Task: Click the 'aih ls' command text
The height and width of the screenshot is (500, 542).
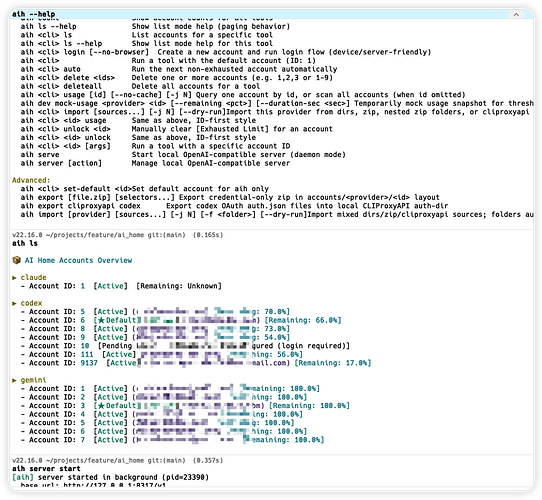Action: 25,243
